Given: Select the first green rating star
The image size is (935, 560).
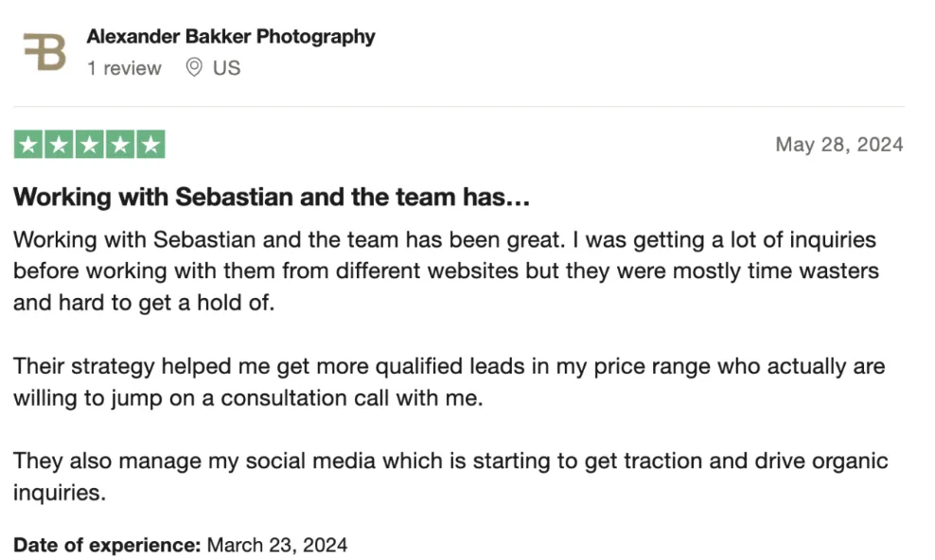Looking at the screenshot, I should pyautogui.click(x=28, y=144).
